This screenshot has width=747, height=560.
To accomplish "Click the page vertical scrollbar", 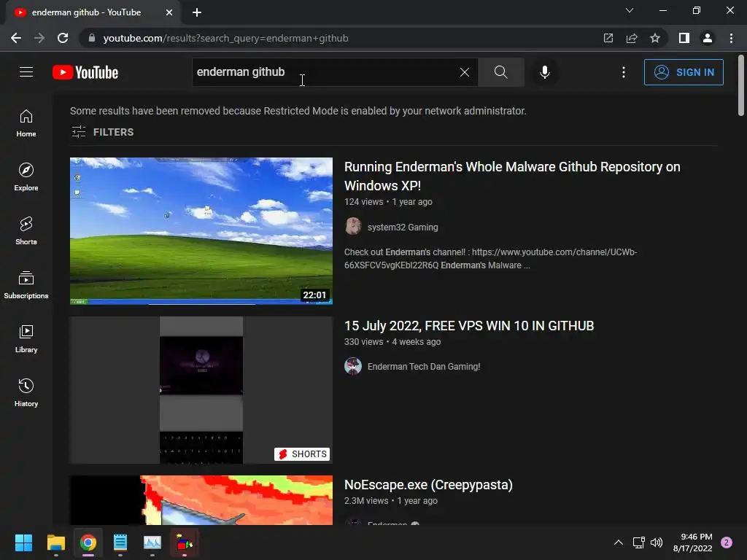I will pos(741,86).
